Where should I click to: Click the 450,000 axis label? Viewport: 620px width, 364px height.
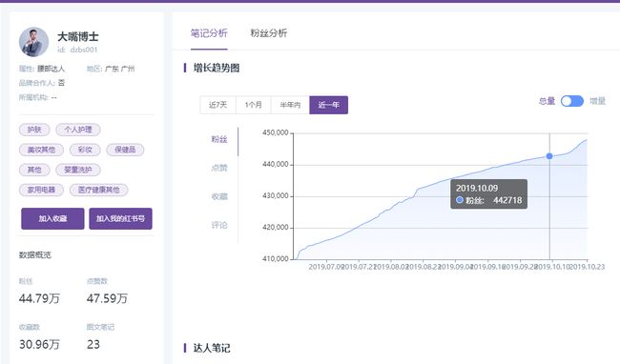(x=276, y=133)
